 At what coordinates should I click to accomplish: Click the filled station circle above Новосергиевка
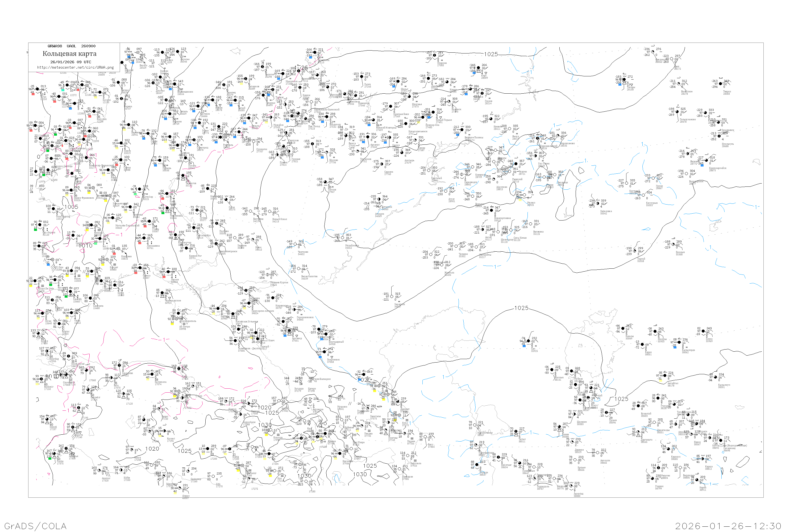(491, 210)
